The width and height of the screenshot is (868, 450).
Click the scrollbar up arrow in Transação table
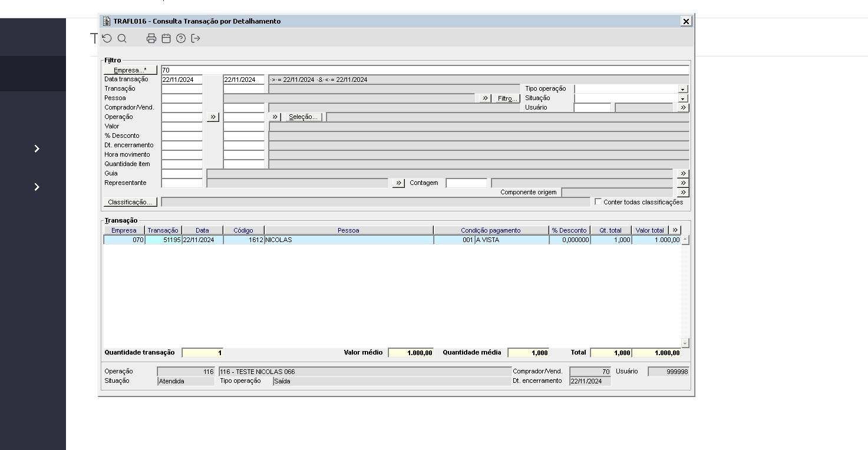pos(685,240)
